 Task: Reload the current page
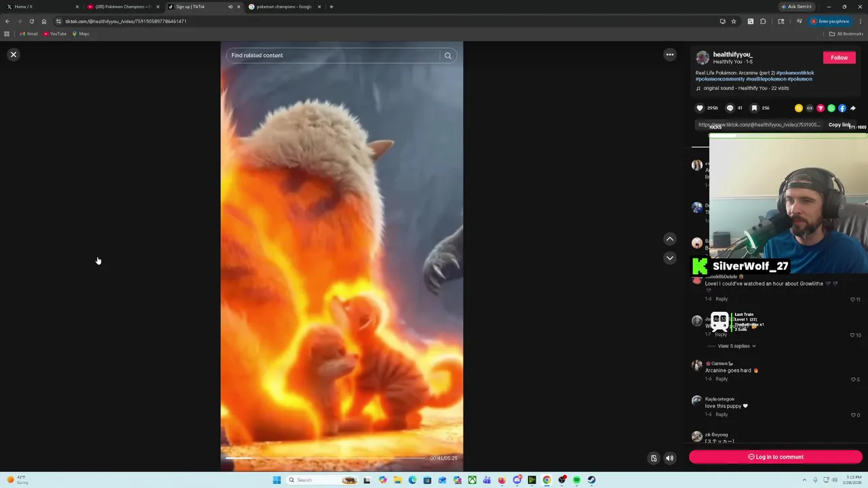pos(32,21)
